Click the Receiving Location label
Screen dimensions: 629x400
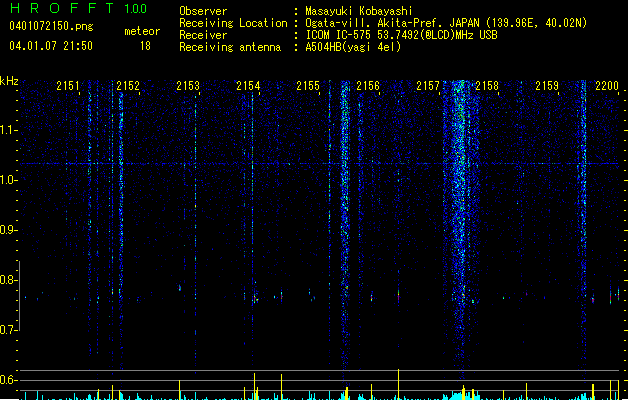click(x=233, y=23)
